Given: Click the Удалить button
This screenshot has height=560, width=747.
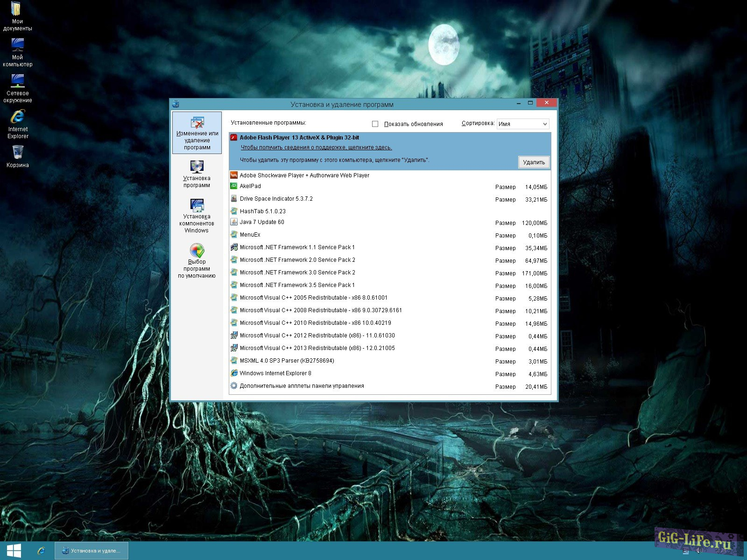Looking at the screenshot, I should click(534, 162).
